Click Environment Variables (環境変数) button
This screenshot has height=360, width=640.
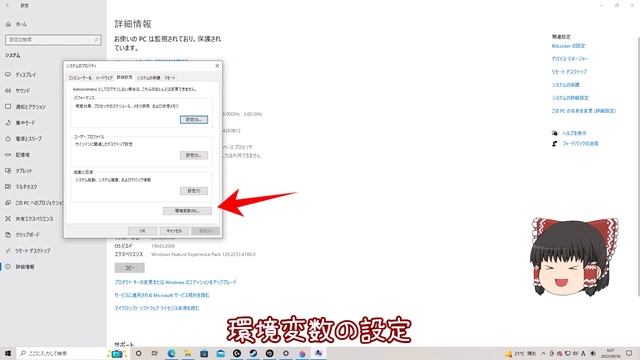click(187, 211)
